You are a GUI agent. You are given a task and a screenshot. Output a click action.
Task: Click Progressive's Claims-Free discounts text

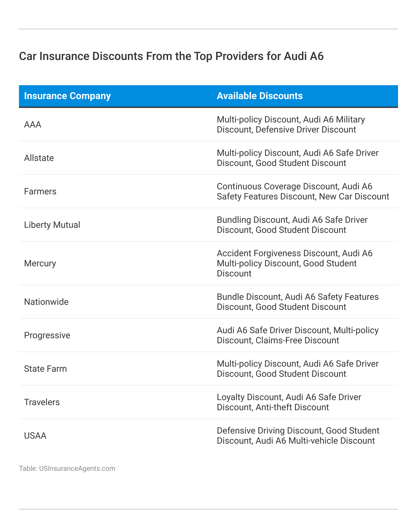298,335
